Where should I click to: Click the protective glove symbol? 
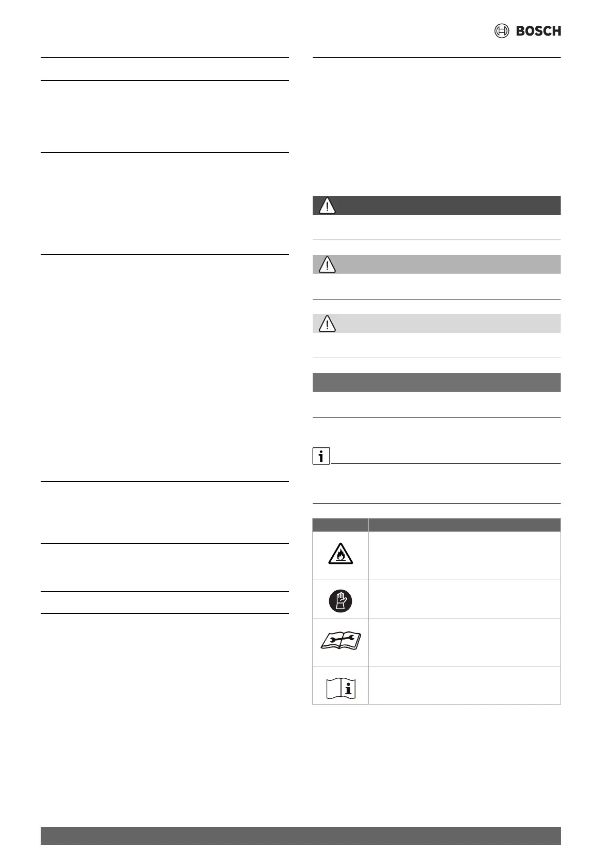click(x=340, y=600)
